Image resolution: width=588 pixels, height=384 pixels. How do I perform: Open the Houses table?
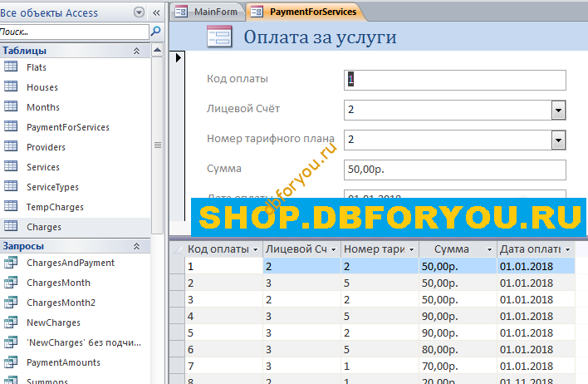42,87
